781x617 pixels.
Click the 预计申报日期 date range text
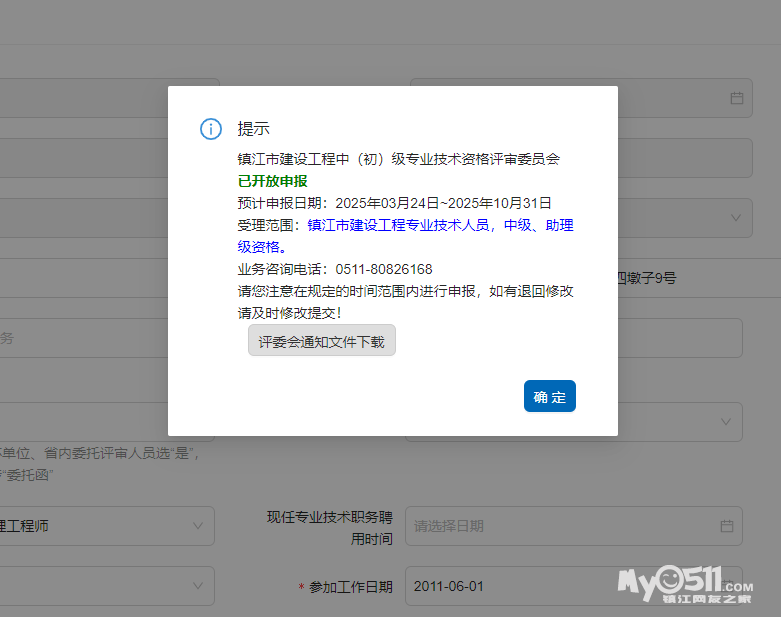tap(394, 203)
